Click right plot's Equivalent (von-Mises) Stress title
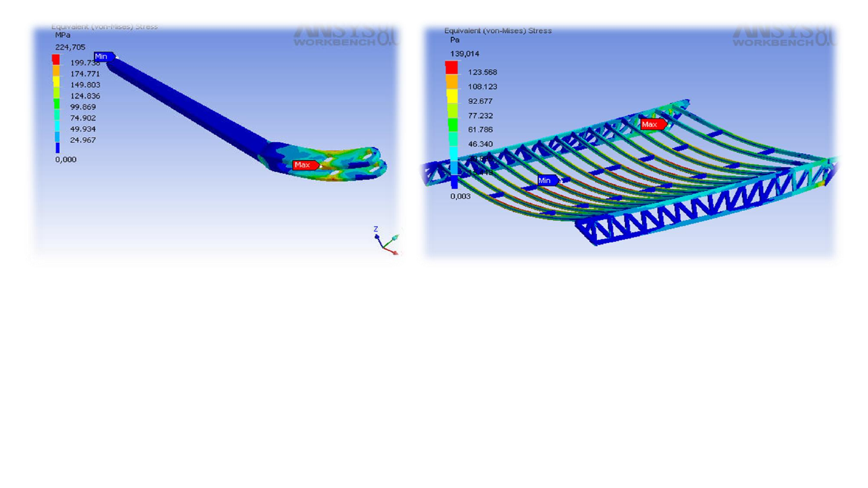 [497, 31]
